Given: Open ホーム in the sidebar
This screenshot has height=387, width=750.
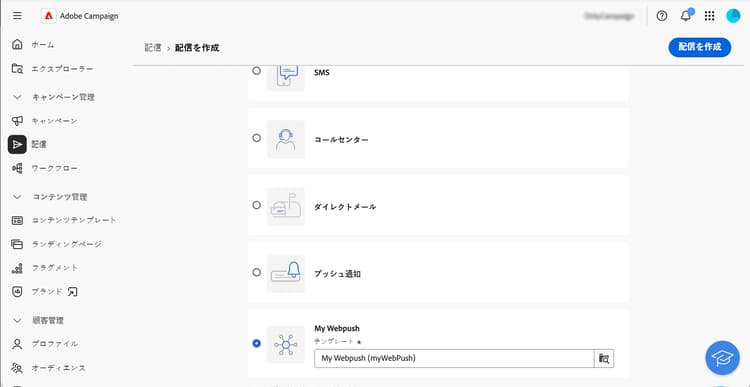Looking at the screenshot, I should [x=43, y=44].
